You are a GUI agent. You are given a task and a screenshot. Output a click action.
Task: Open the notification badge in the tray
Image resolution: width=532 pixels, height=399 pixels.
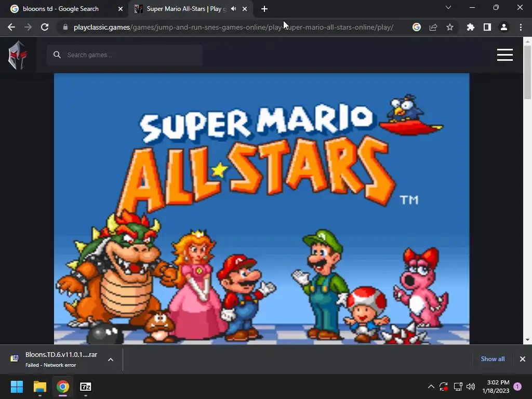click(x=517, y=387)
